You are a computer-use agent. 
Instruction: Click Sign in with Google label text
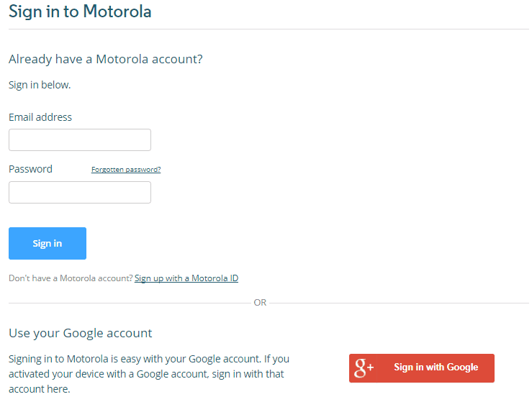tap(436, 367)
